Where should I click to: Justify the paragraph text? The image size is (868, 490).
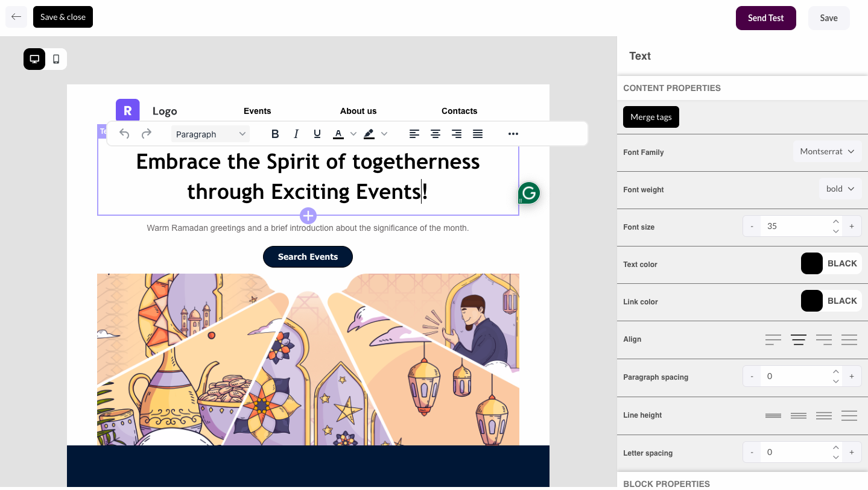coord(478,133)
